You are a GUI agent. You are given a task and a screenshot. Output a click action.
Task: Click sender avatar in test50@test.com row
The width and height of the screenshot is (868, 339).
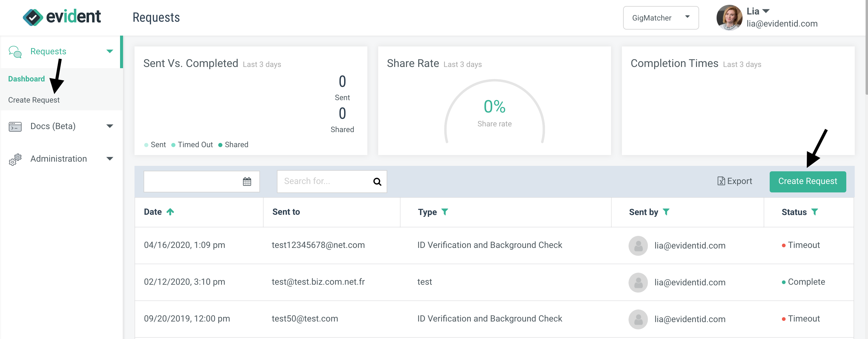tap(638, 319)
